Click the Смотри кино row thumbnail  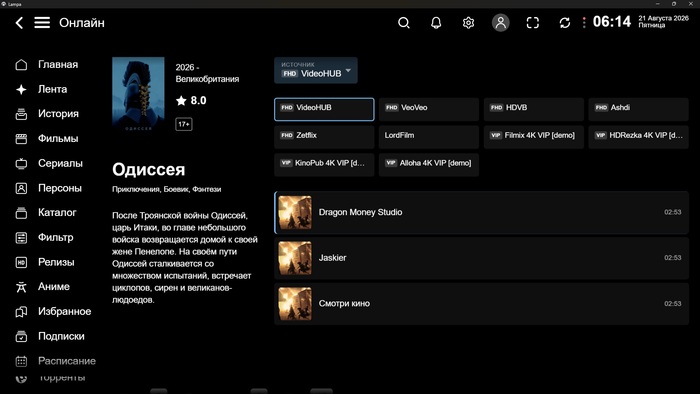[x=295, y=303]
